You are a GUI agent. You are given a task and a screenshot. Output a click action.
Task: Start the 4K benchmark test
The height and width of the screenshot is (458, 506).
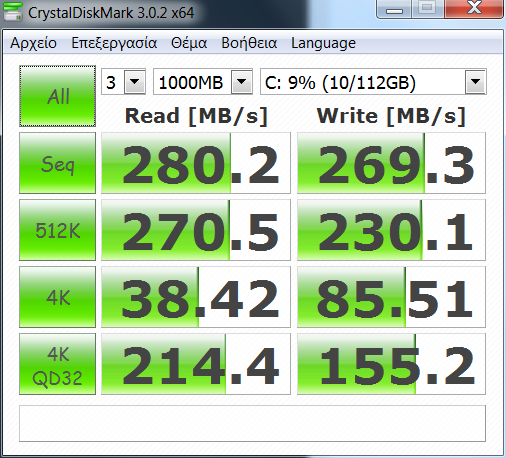point(57,297)
